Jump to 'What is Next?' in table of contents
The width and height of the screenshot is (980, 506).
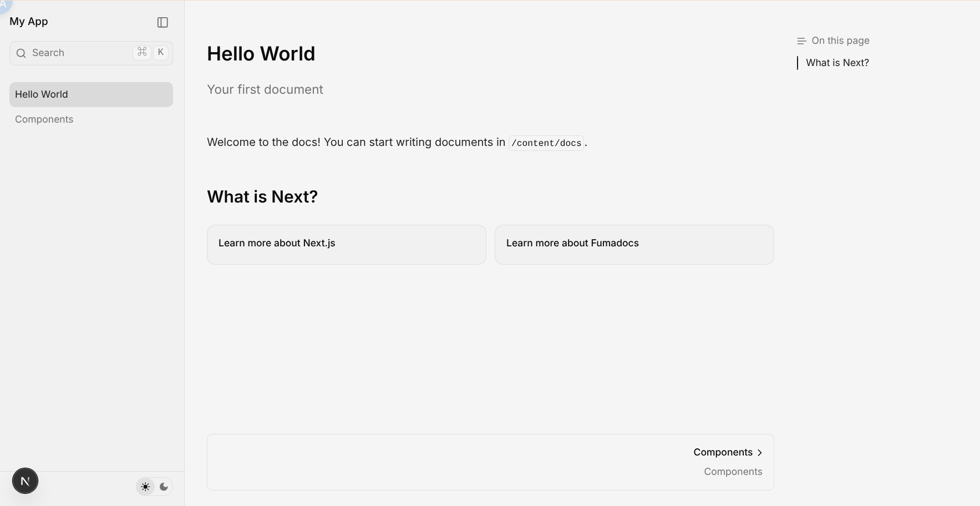click(837, 63)
